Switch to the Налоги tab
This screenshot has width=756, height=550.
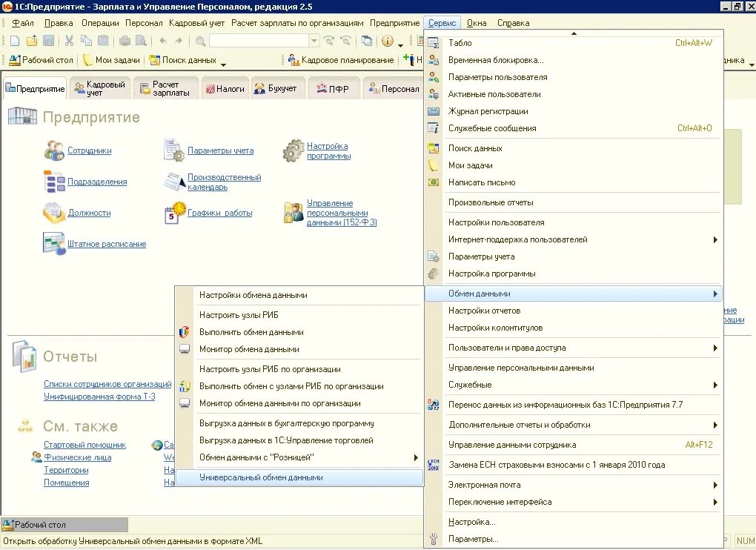[225, 89]
